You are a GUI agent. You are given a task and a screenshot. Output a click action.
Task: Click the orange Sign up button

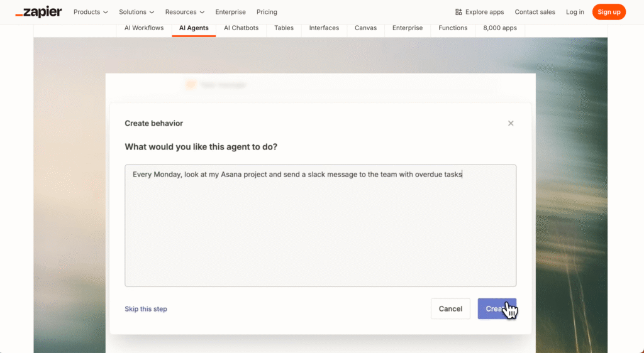(609, 12)
